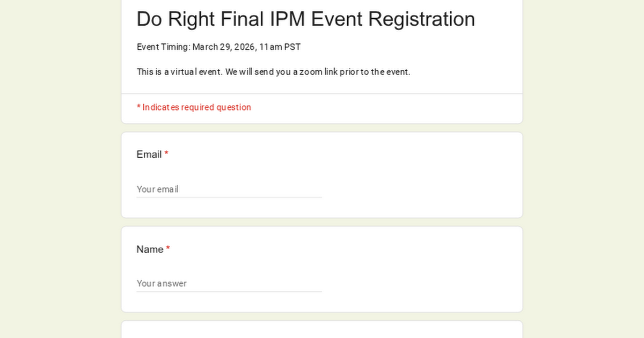This screenshot has width=644, height=338.
Task: Click the underline of the name input
Action: (x=229, y=291)
